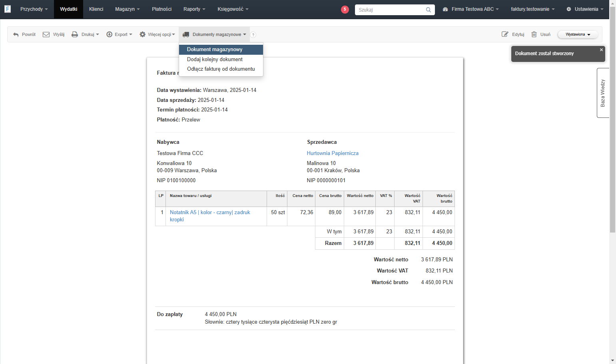Viewport: 616px width, 364px height.
Task: Click the 832,11 PLN VAT value
Action: tap(439, 271)
